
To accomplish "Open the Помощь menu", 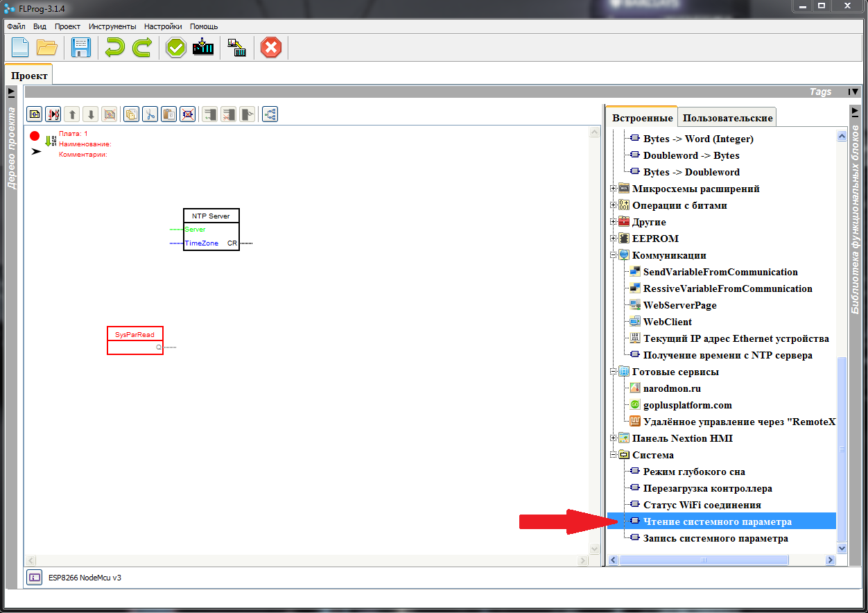I will [204, 26].
